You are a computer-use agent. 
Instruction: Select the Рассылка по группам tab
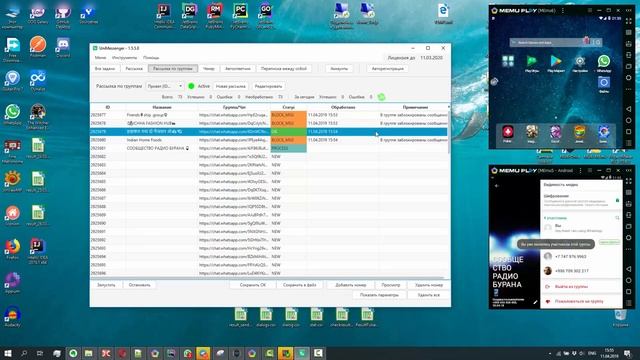click(173, 69)
